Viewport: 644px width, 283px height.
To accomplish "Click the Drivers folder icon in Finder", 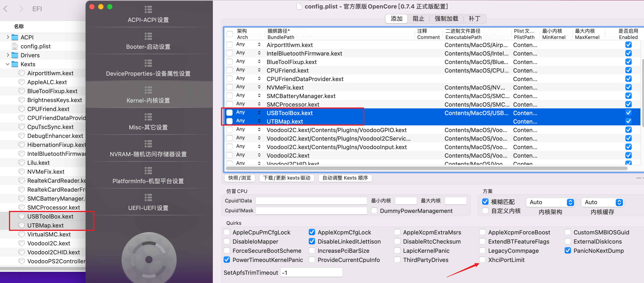I will 15,55.
